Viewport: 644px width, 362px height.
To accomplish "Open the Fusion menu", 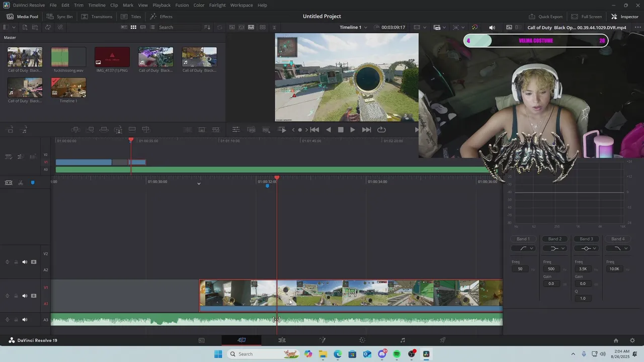I will coord(182,5).
